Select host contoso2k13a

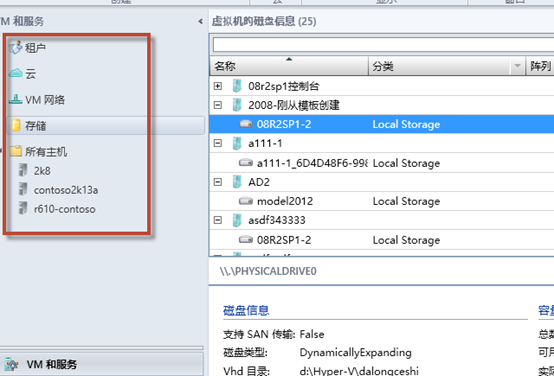66,190
